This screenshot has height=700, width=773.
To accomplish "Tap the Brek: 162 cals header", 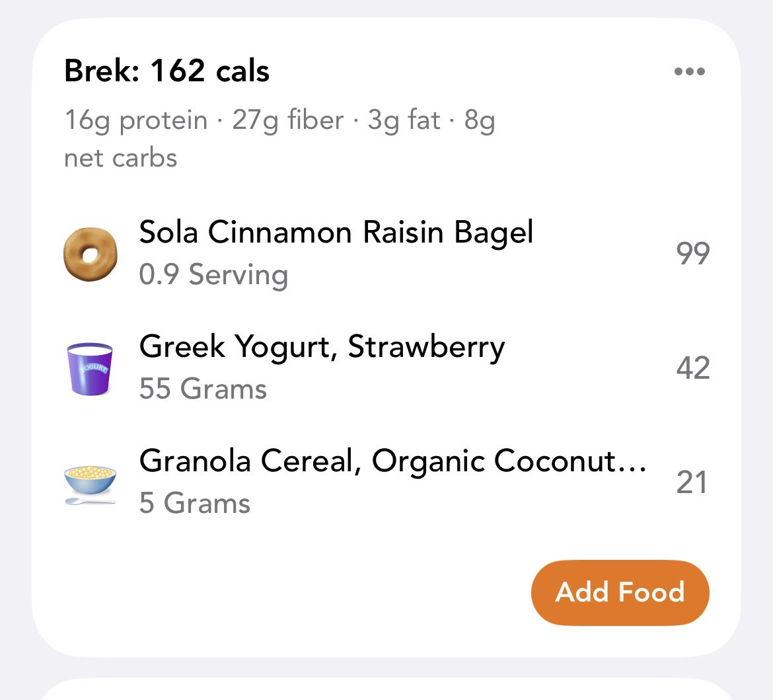I will click(166, 71).
